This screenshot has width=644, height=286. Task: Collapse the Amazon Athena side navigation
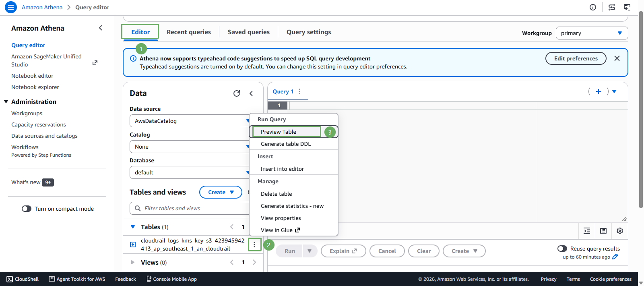pyautogui.click(x=101, y=28)
